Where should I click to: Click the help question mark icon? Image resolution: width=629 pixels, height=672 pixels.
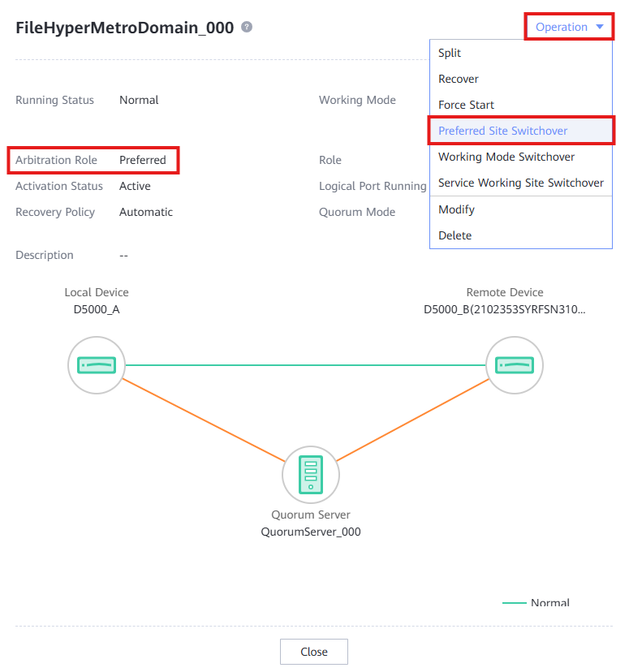pyautogui.click(x=247, y=27)
